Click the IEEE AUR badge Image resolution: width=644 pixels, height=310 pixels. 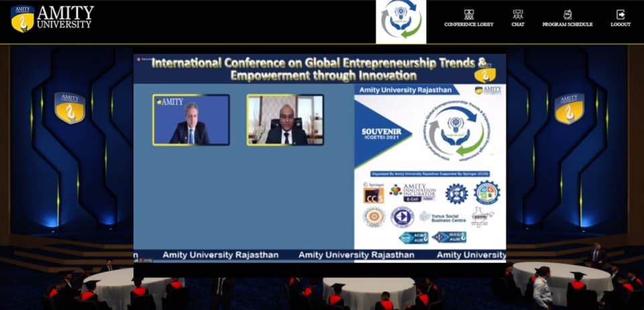(449, 238)
